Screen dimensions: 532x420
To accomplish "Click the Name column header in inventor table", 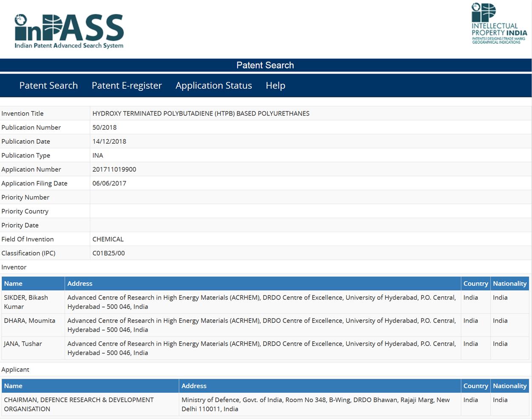I will pyautogui.click(x=14, y=283).
